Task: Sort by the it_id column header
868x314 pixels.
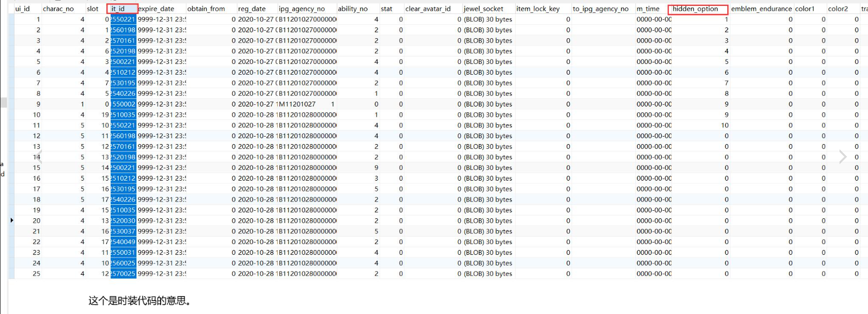Action: tap(122, 9)
